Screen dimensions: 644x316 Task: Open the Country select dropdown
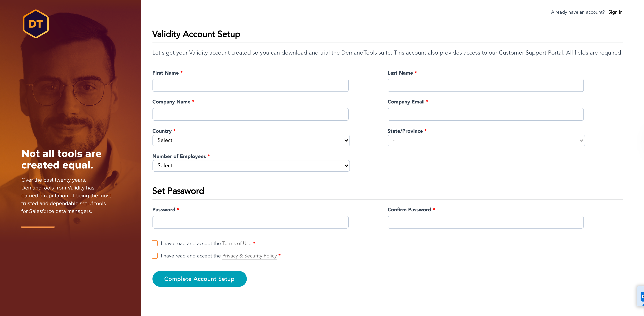(x=251, y=140)
